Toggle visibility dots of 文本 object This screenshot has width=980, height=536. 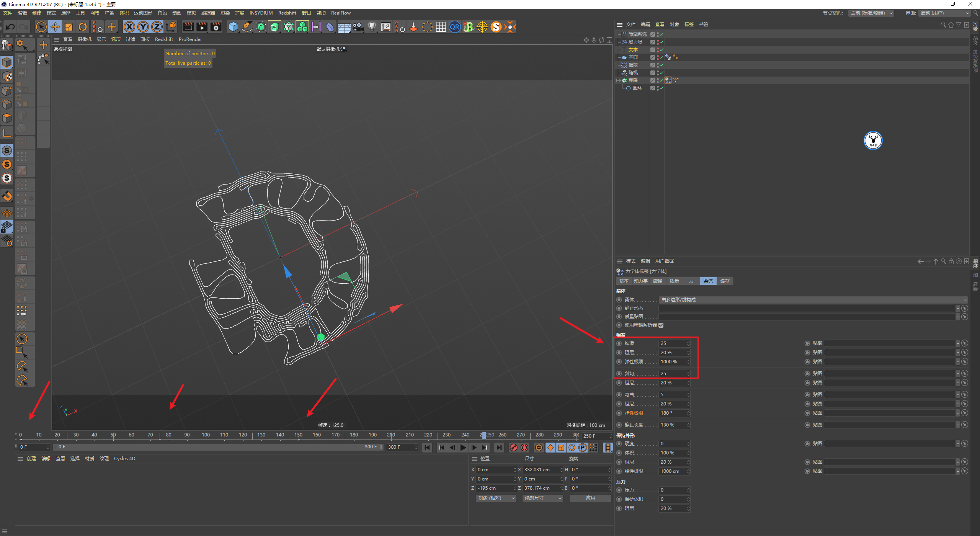click(658, 50)
